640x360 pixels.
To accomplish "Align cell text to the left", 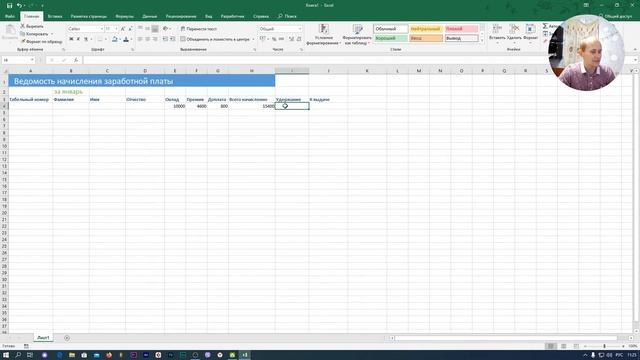I will 140,39.
